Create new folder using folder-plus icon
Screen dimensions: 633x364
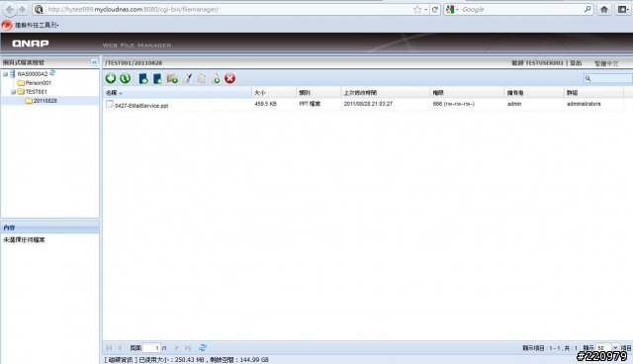(172, 79)
